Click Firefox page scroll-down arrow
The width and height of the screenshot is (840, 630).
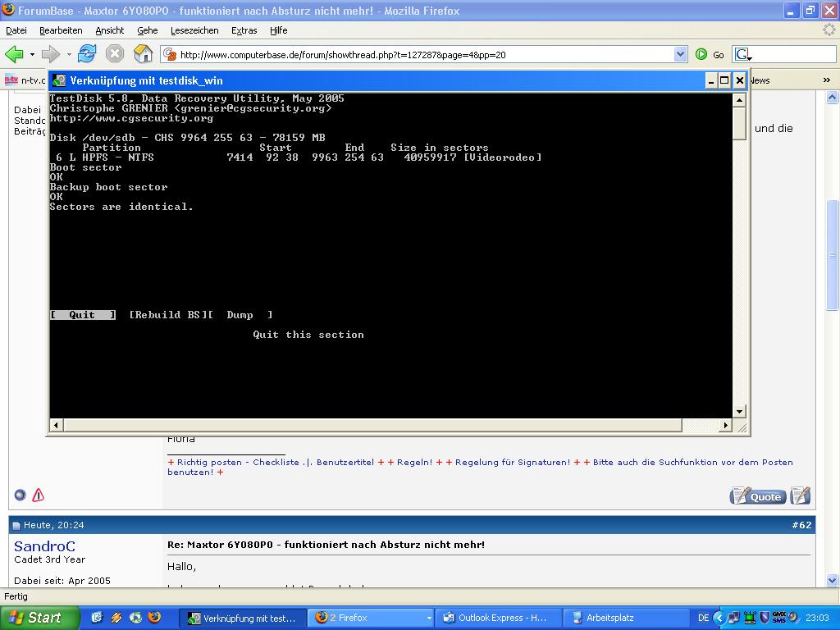pyautogui.click(x=832, y=580)
